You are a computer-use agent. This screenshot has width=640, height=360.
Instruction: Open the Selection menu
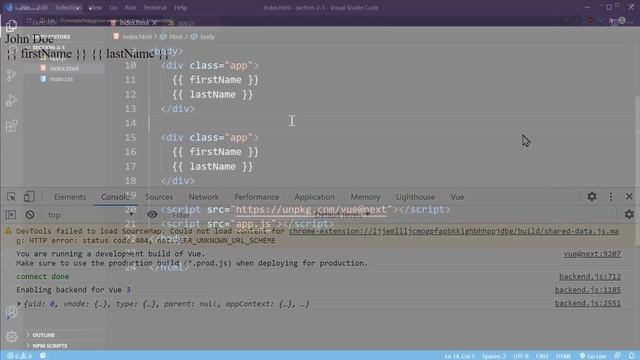coord(68,7)
